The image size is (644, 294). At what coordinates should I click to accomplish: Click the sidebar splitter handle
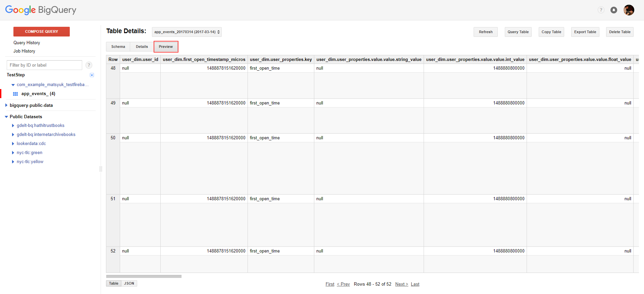pos(101,169)
